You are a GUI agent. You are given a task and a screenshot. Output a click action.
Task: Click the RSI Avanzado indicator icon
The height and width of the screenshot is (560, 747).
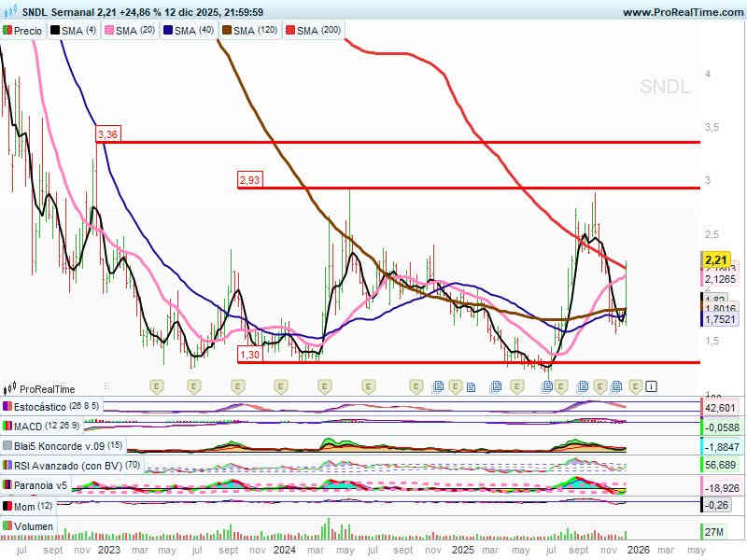pos(7,466)
